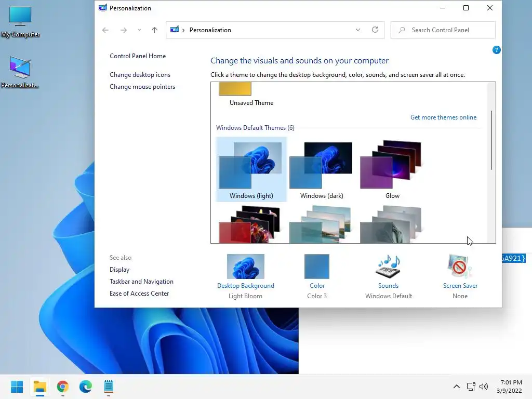This screenshot has height=399, width=532.
Task: Open the network tray icon
Action: click(x=471, y=387)
